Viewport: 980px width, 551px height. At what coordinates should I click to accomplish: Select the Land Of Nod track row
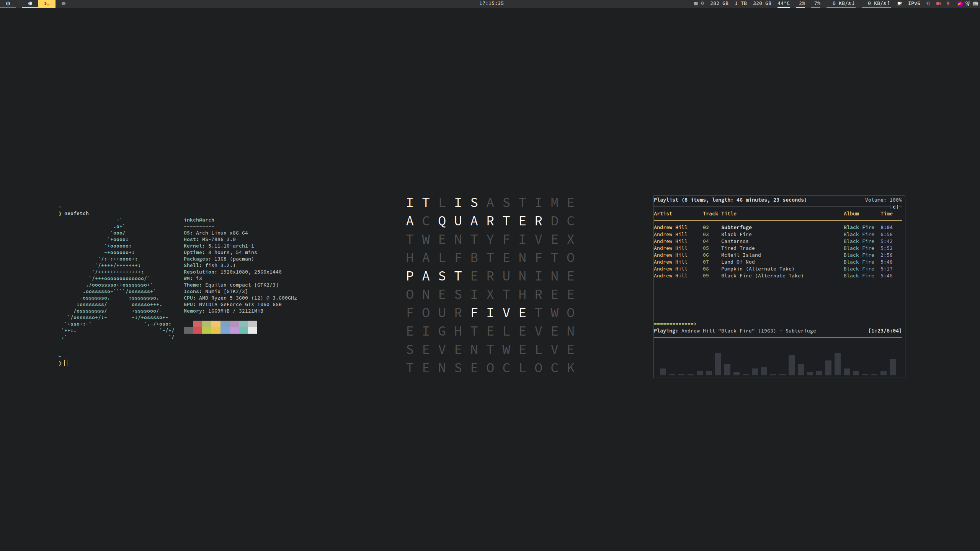pyautogui.click(x=773, y=262)
